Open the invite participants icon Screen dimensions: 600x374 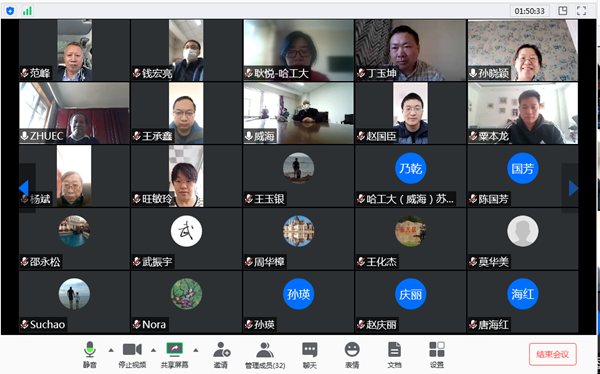tap(221, 354)
